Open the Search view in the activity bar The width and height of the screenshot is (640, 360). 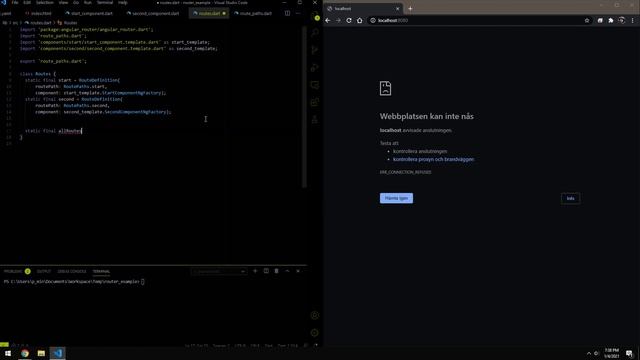coord(315,33)
